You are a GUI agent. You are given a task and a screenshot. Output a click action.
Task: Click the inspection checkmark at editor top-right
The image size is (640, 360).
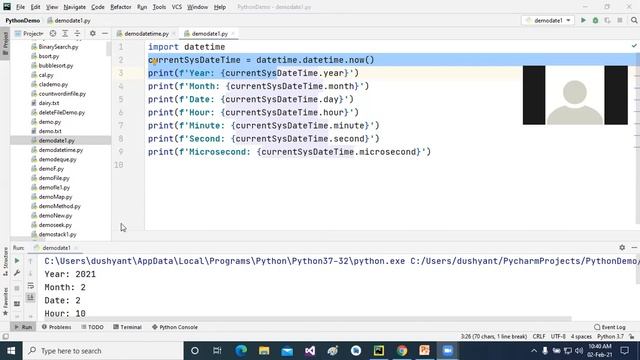[x=634, y=46]
